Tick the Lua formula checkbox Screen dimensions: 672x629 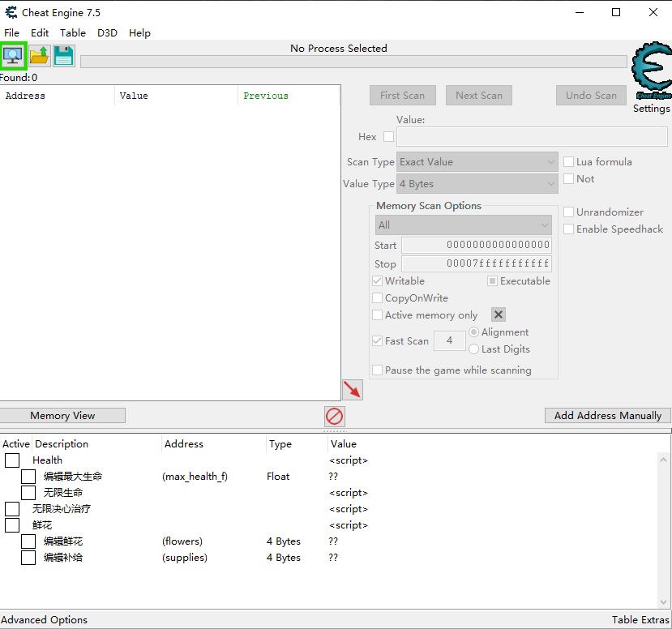tap(568, 162)
